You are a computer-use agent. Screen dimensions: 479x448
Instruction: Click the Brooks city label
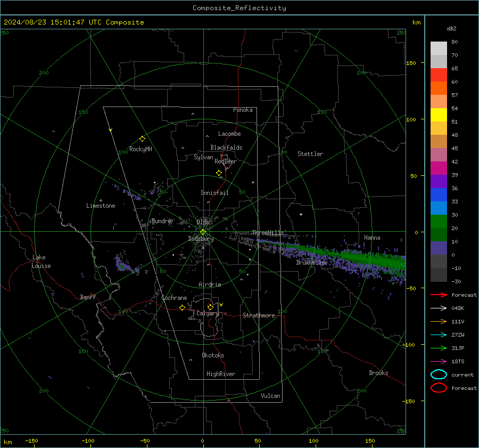click(378, 373)
